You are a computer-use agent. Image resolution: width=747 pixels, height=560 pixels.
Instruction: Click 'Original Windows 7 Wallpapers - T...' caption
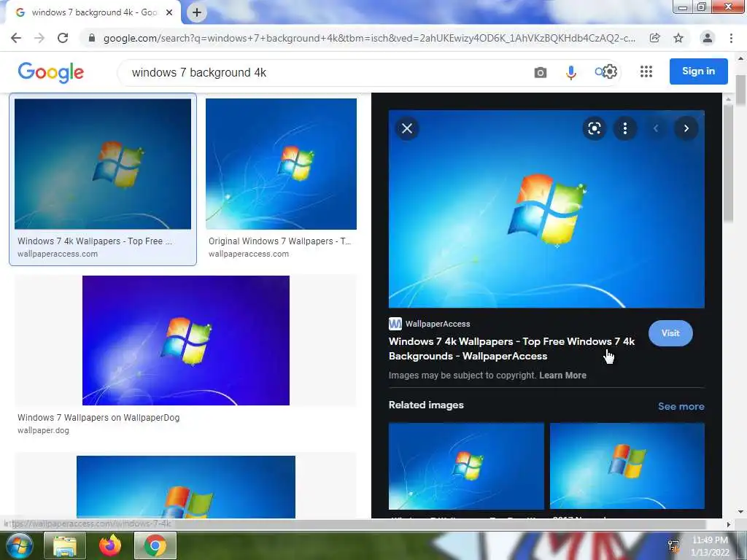pos(279,241)
